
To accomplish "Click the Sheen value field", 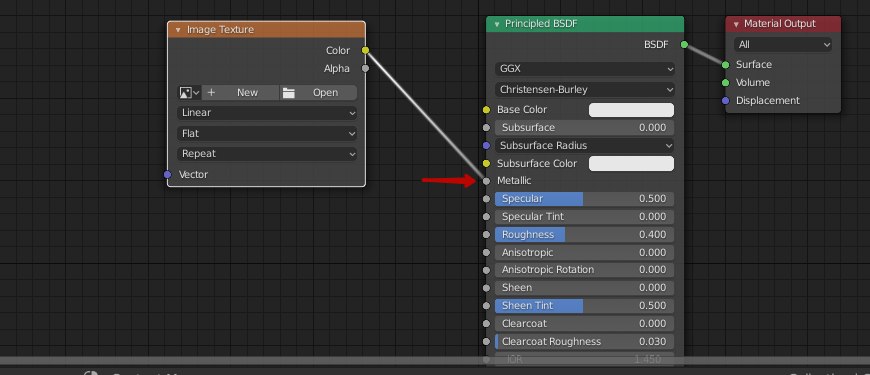I will pyautogui.click(x=584, y=288).
